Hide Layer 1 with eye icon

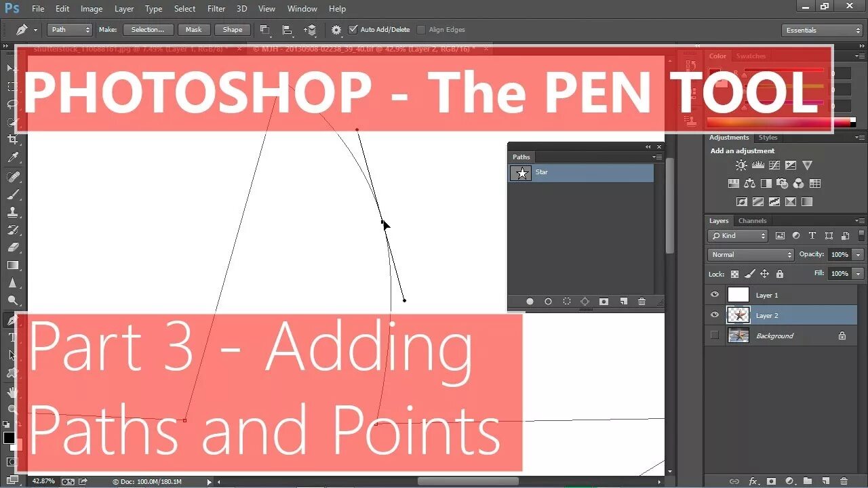coord(714,295)
